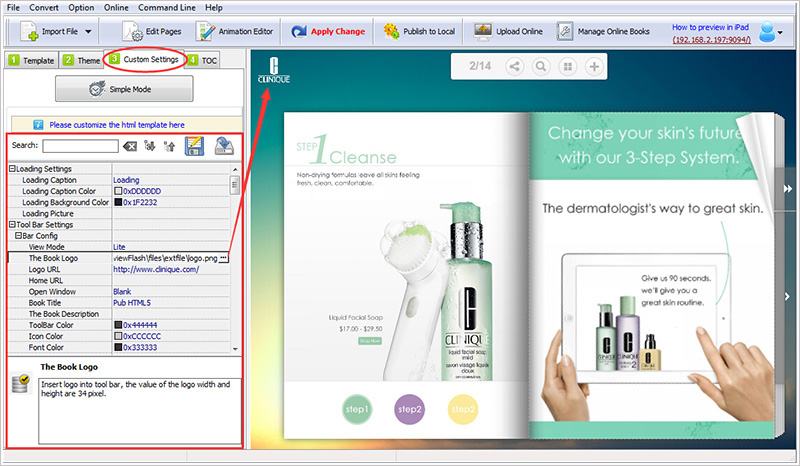Viewport: 800px width, 466px height.
Task: Collapse the Loading Settings group
Action: 12,169
